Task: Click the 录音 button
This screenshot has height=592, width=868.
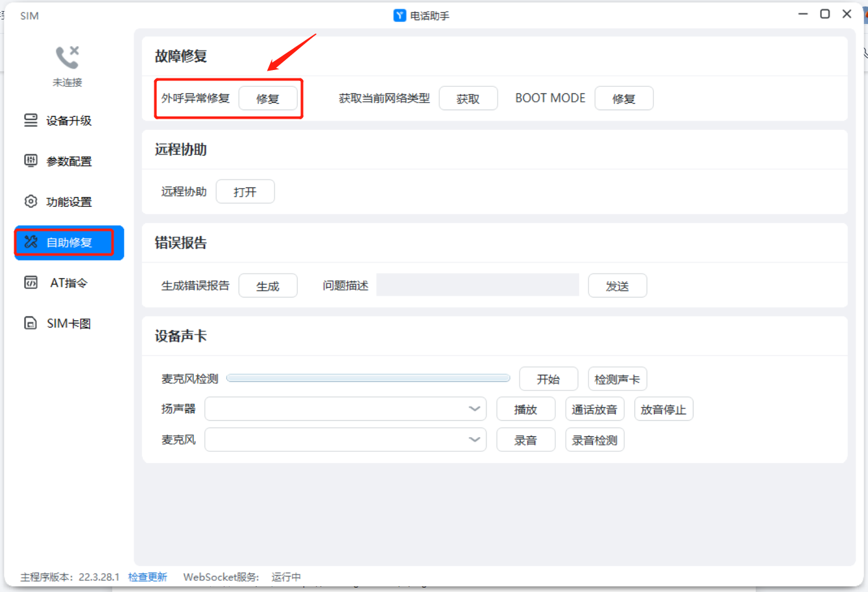Action: click(x=526, y=440)
